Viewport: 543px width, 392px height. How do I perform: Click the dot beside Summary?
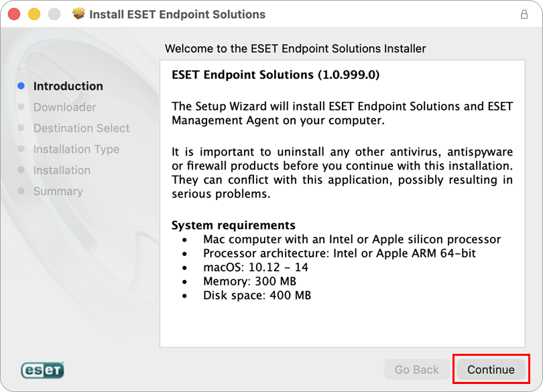click(21, 191)
